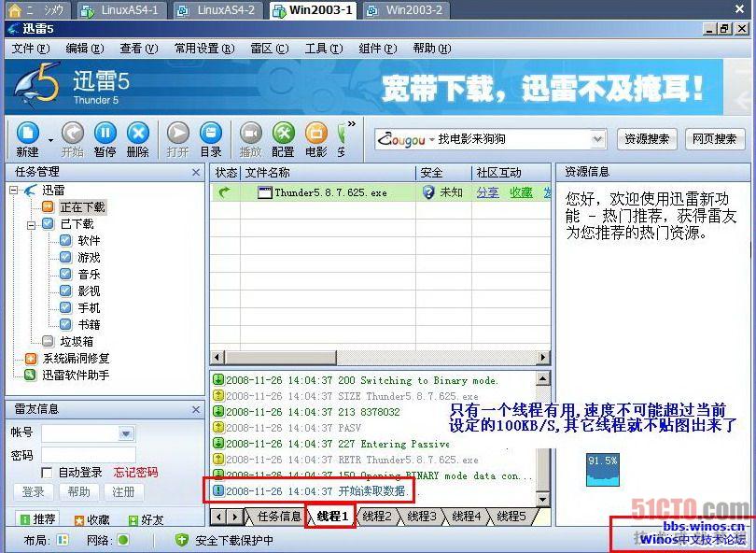Click the 布局 layout icon in status bar
Image resolution: width=756 pixels, height=553 pixels.
pos(63,540)
